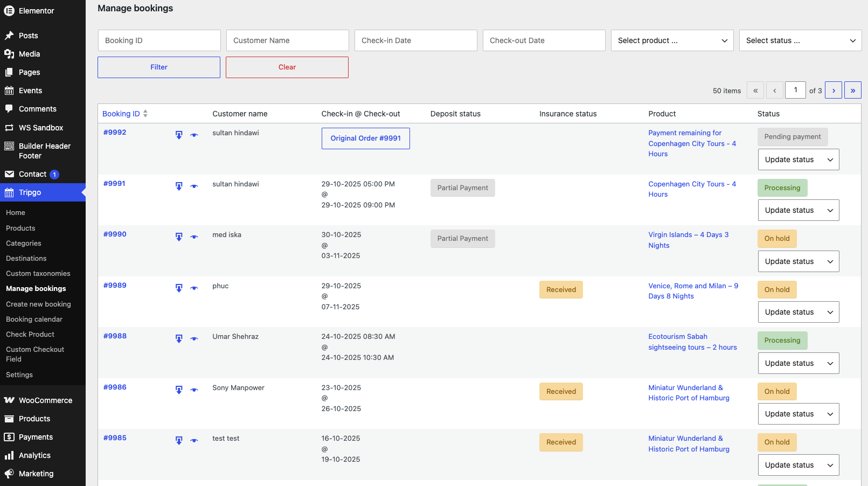Click the Pages icon in sidebar
The width and height of the screenshot is (868, 486).
click(9, 72)
